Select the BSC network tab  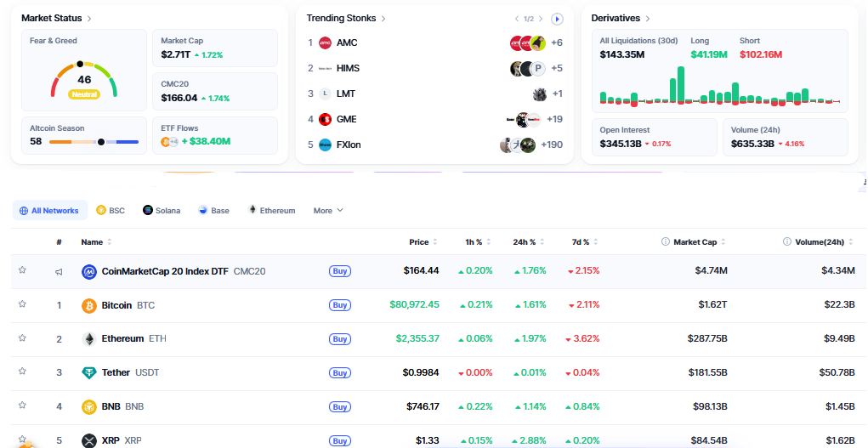coord(111,211)
